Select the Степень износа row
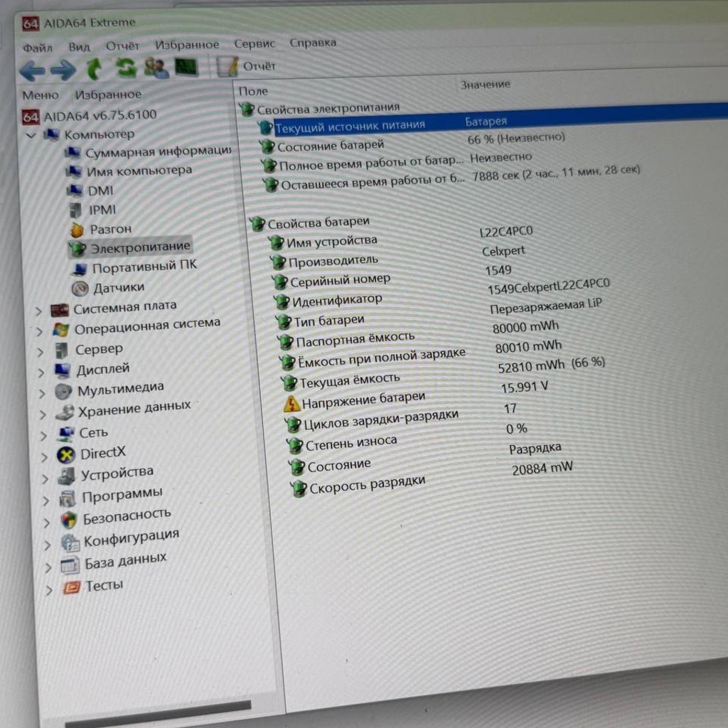728x728 pixels. 407,437
